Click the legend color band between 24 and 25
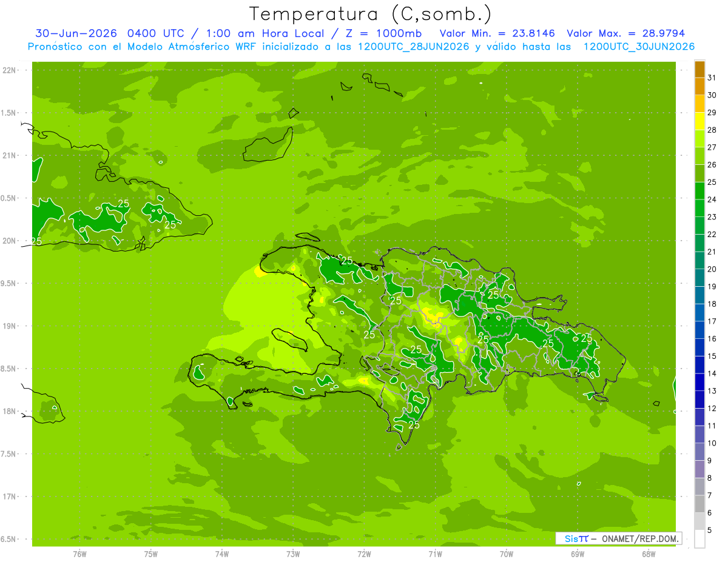This screenshot has width=728, height=562. [x=699, y=191]
